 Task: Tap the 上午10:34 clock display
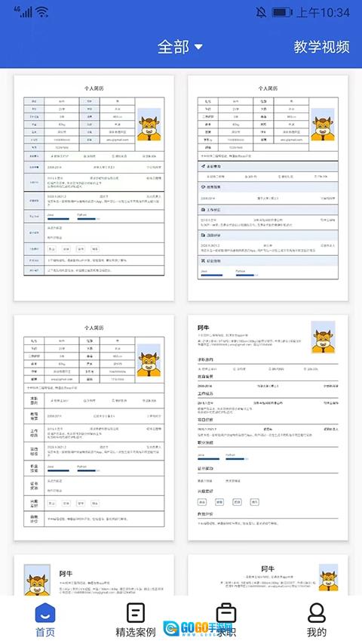323,12
